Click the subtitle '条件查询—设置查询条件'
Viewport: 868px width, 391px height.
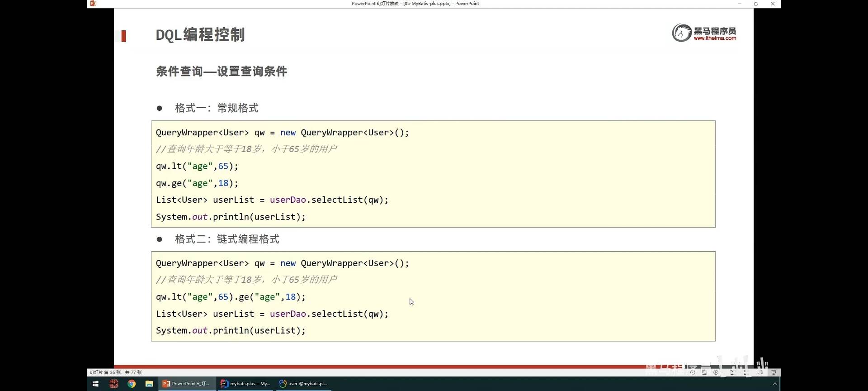[222, 72]
